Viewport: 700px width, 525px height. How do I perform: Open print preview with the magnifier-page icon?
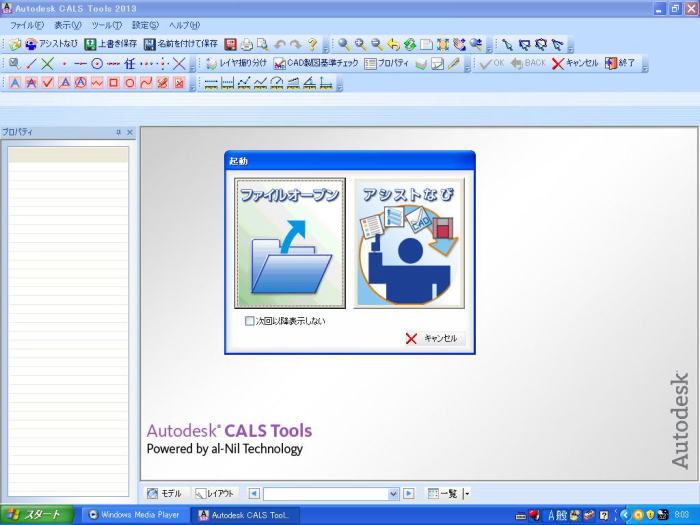pyautogui.click(x=263, y=44)
